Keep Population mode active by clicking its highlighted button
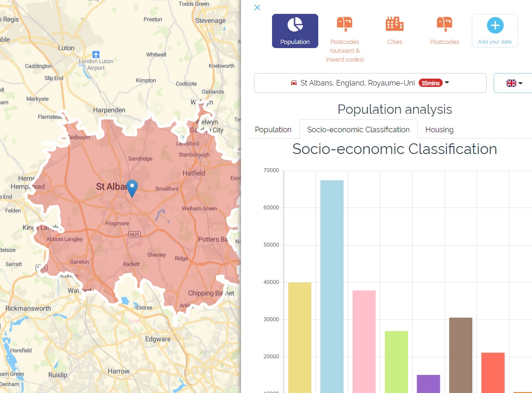This screenshot has width=532, height=393. (x=295, y=31)
